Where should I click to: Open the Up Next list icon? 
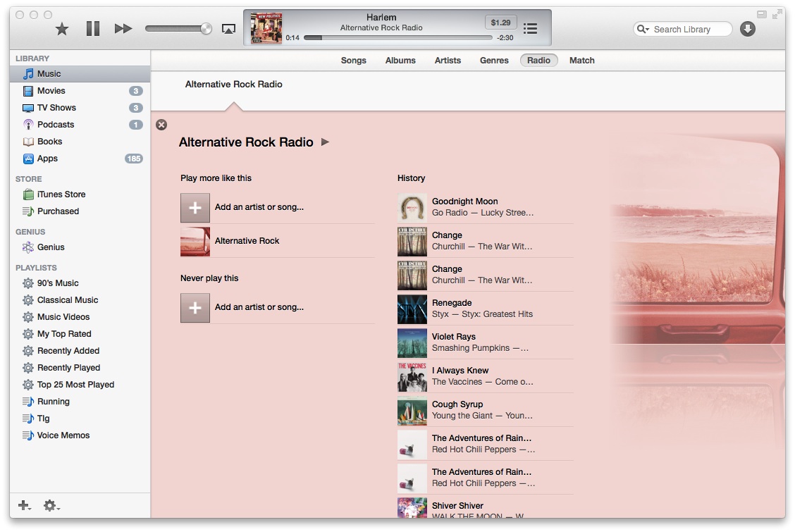pyautogui.click(x=531, y=28)
